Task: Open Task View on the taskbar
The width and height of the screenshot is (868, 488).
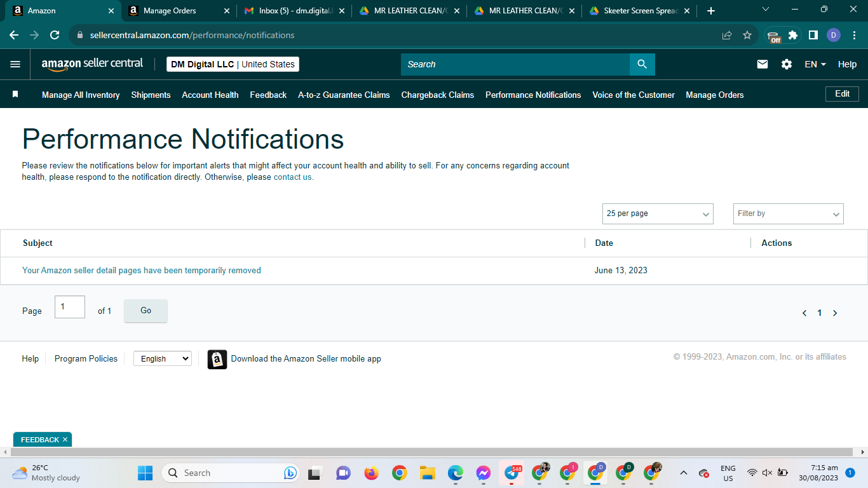Action: click(315, 473)
